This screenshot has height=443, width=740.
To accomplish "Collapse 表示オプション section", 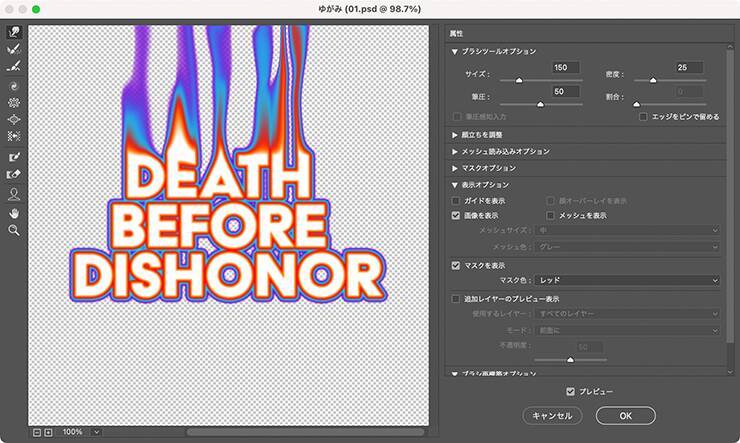I will [x=454, y=185].
